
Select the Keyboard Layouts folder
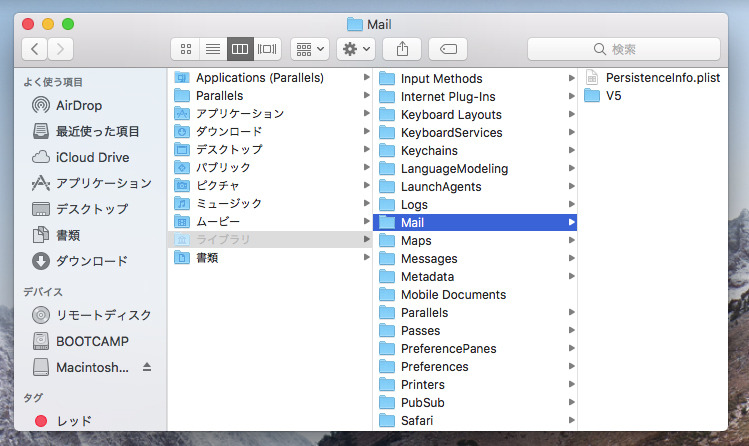pos(475,115)
